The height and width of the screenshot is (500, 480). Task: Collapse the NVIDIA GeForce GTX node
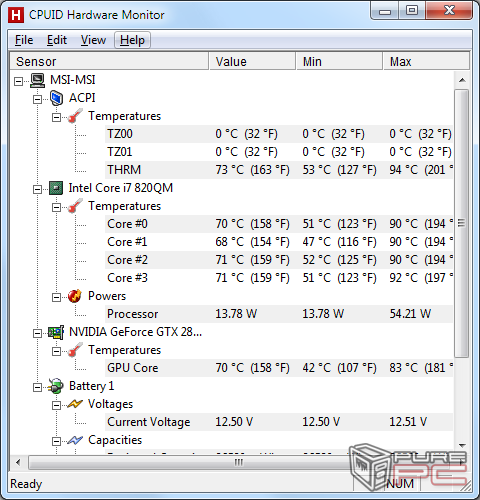(x=37, y=333)
